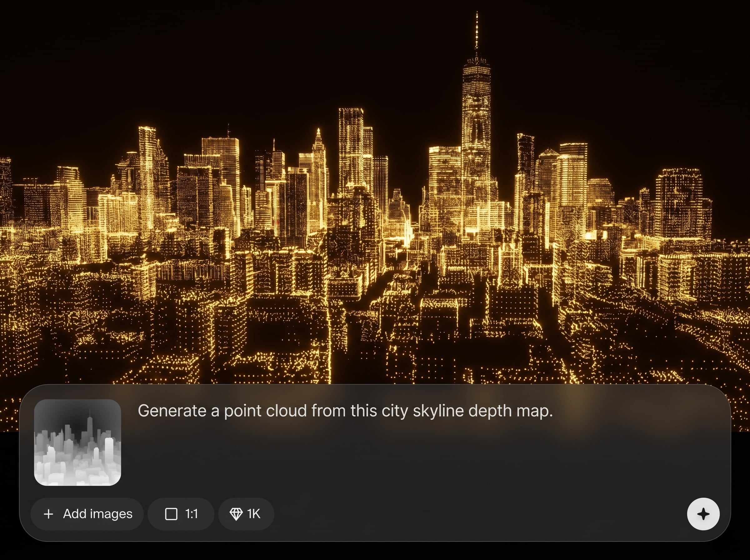Click the "1K" text label
The width and height of the screenshot is (750, 560).
click(253, 514)
